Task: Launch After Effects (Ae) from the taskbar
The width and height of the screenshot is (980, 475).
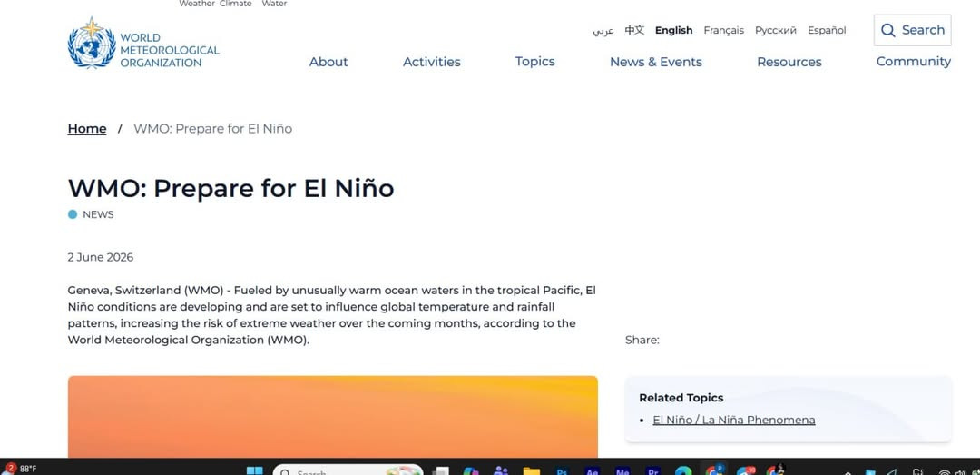Action: point(592,470)
